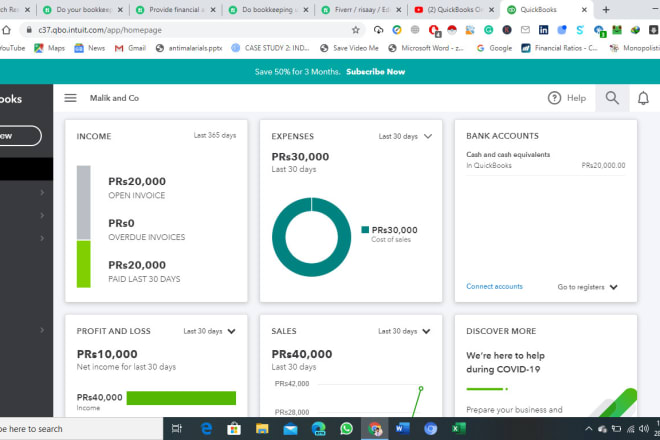Viewport: 660px width, 440px height.
Task: Click the New button in sidebar
Action: 20,136
